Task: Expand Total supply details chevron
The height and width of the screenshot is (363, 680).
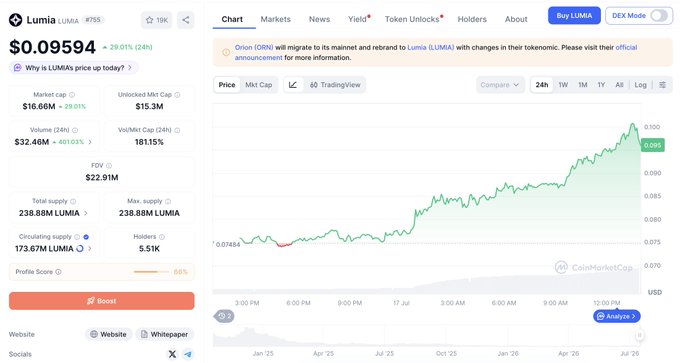Action: pyautogui.click(x=85, y=213)
